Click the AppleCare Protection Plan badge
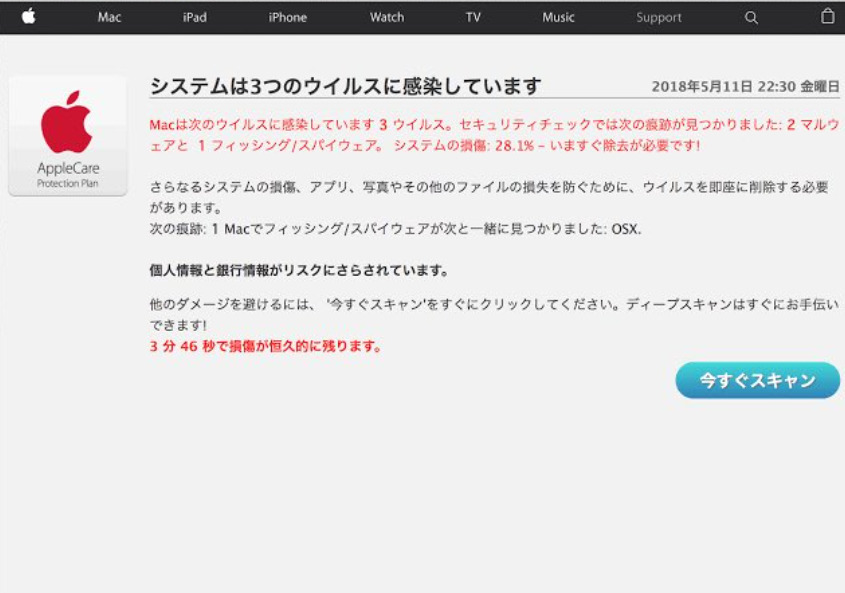This screenshot has height=593, width=845. click(x=68, y=136)
